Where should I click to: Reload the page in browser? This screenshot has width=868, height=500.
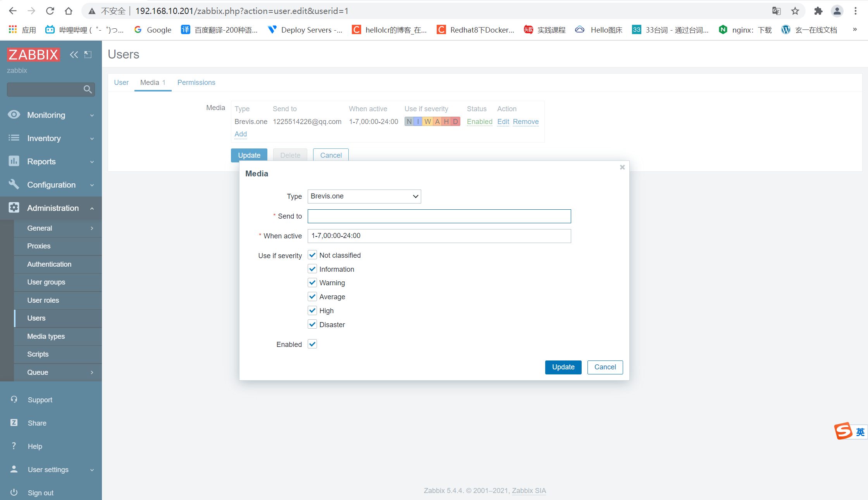(50, 11)
